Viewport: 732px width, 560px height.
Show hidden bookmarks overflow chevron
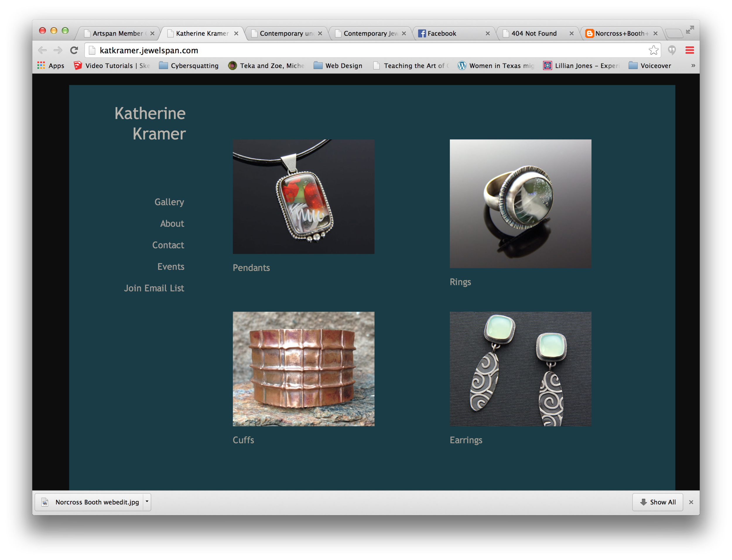693,66
